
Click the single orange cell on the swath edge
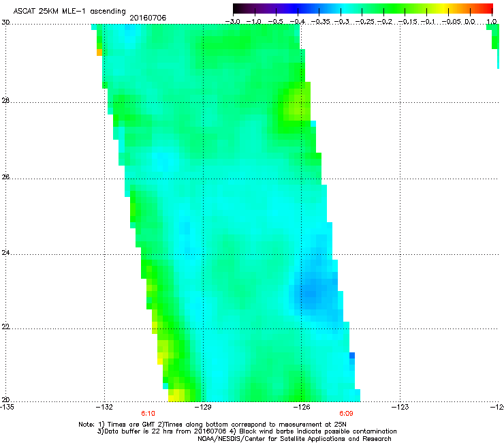[x=99, y=52]
